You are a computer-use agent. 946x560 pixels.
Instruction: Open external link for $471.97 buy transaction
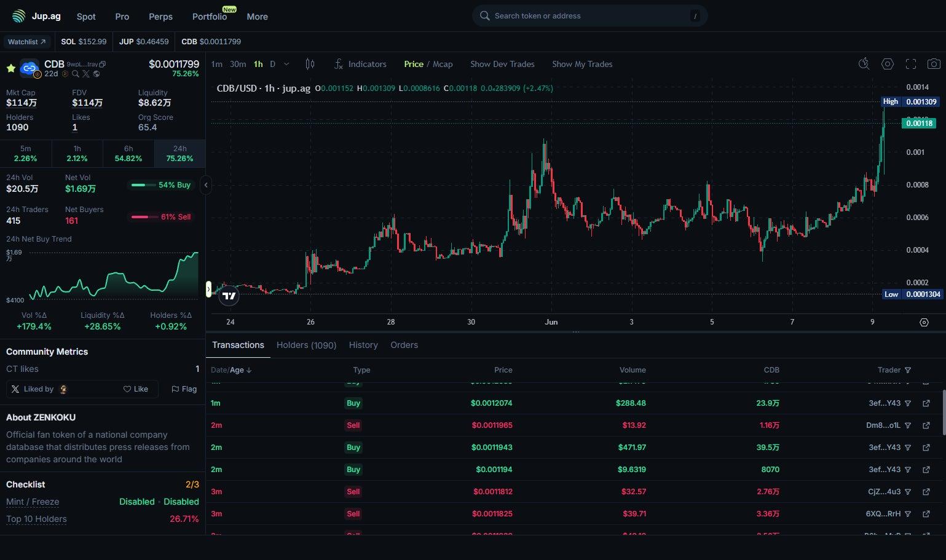click(926, 448)
